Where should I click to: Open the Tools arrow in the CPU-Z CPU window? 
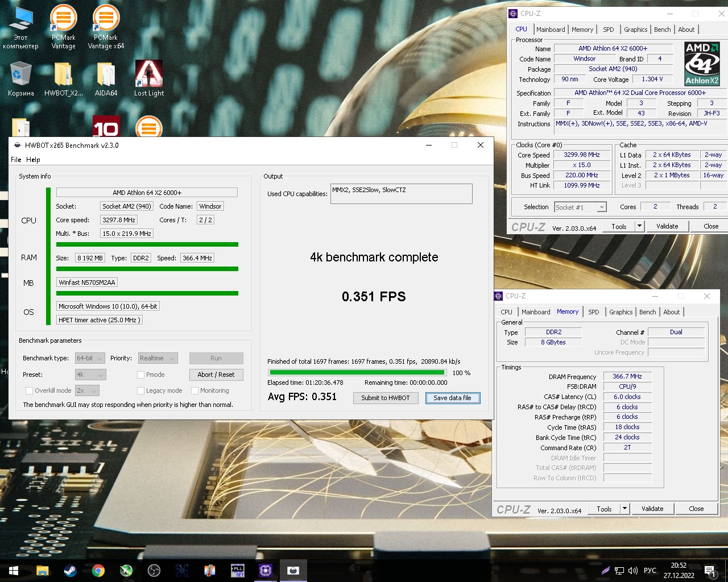coord(639,226)
